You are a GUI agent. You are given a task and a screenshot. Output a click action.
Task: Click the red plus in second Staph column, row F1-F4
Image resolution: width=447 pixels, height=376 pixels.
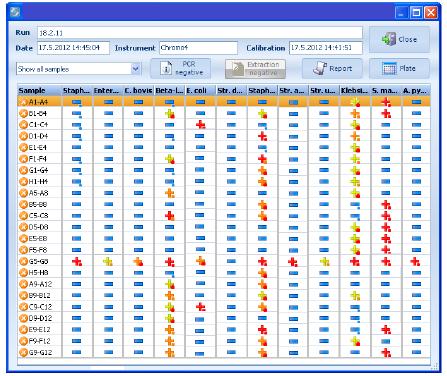click(x=262, y=159)
